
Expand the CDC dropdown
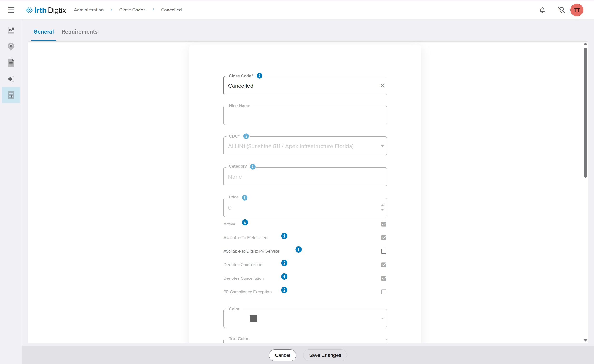(x=382, y=146)
